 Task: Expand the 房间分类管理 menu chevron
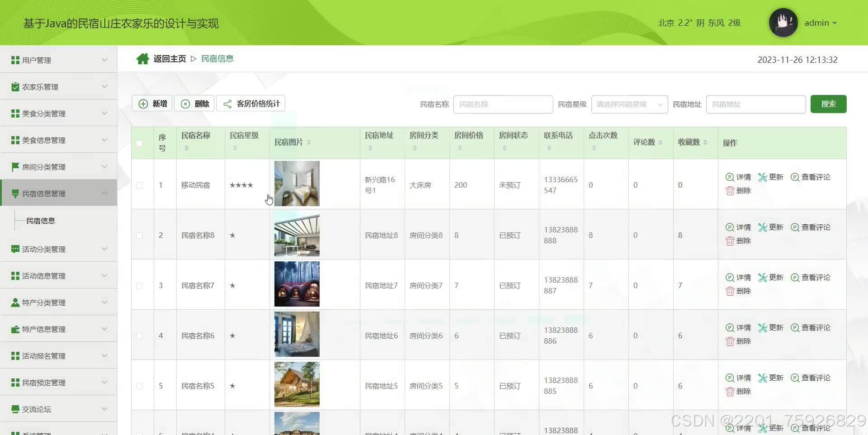pyautogui.click(x=104, y=166)
